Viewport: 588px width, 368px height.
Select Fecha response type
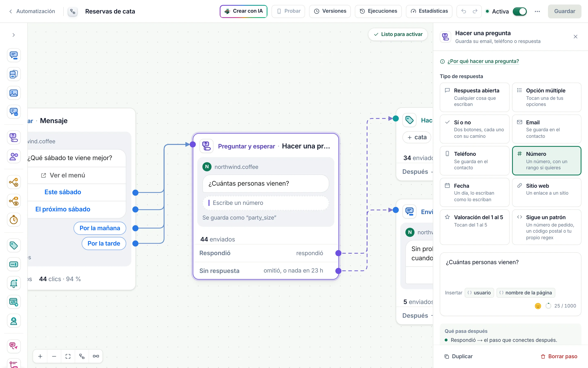474,192
